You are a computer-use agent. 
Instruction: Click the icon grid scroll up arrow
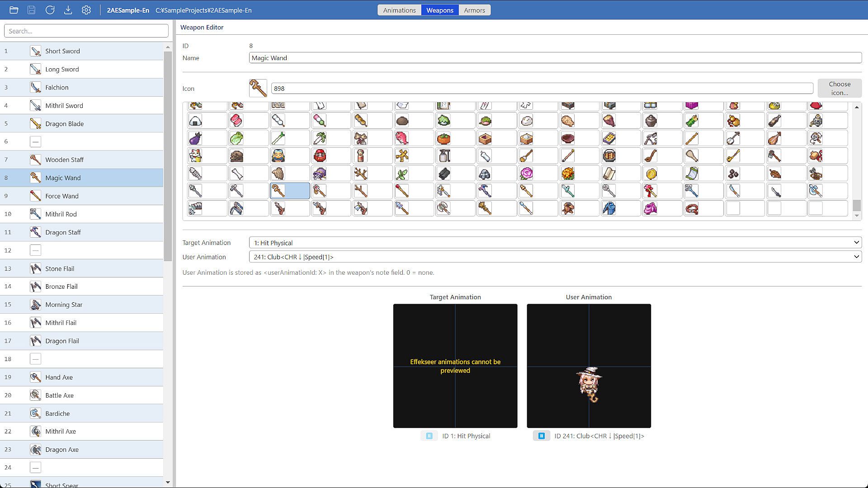pyautogui.click(x=857, y=107)
